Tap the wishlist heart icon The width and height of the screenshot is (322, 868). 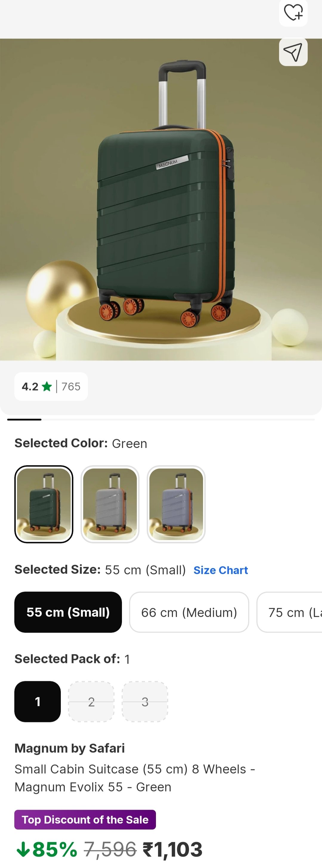(293, 13)
